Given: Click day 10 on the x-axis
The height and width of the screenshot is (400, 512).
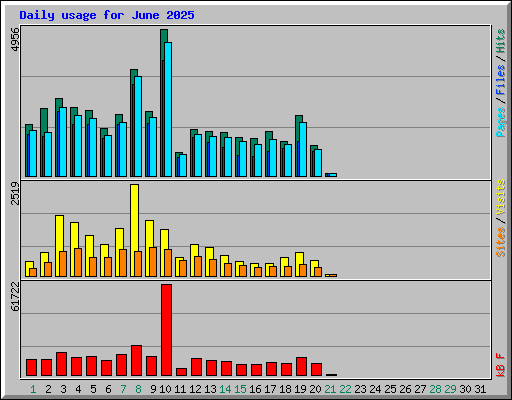Looking at the screenshot, I should (165, 389).
